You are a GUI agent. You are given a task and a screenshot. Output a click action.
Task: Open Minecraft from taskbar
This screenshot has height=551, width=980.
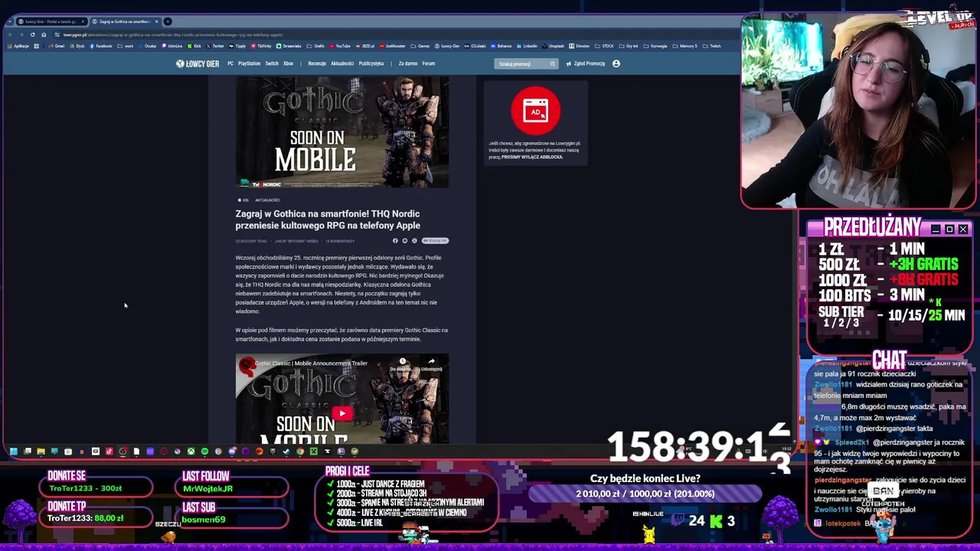pos(314,452)
